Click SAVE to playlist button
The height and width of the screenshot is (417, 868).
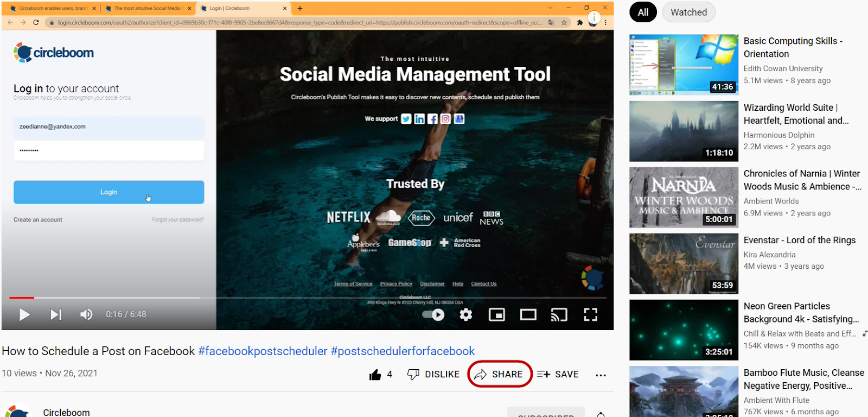(x=558, y=374)
